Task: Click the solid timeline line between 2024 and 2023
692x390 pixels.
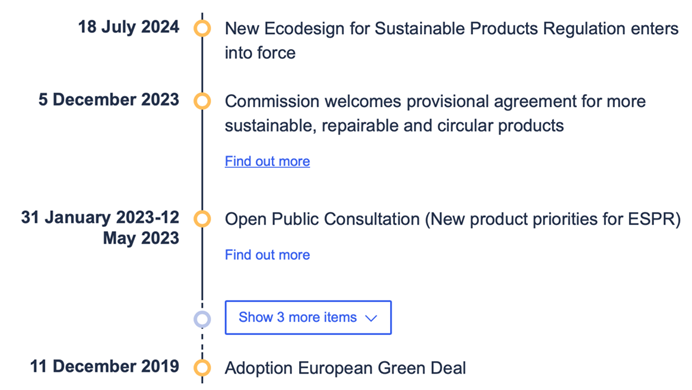Action: (202, 65)
